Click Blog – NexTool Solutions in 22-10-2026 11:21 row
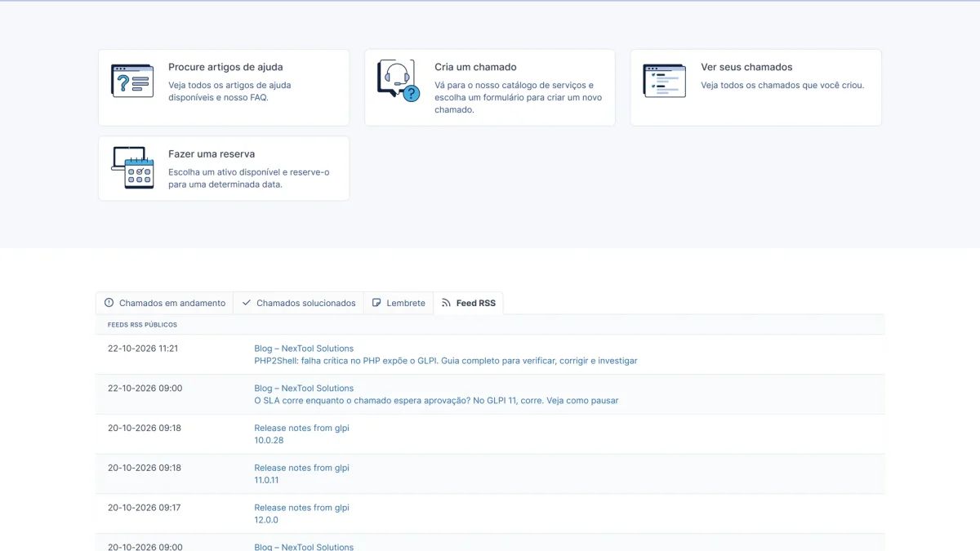 [304, 349]
